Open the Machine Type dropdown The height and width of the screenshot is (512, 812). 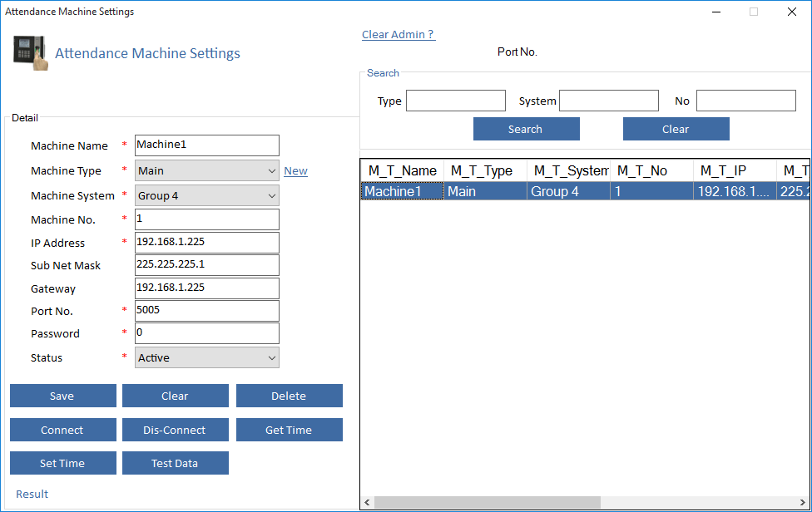[x=206, y=170]
